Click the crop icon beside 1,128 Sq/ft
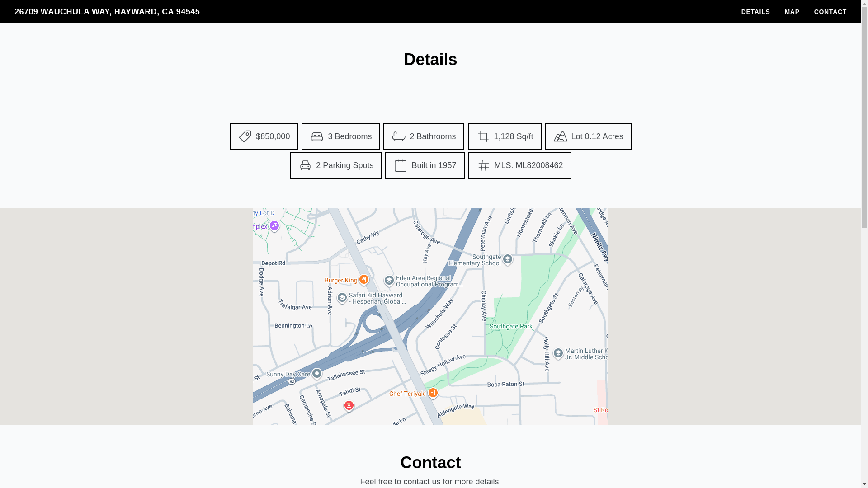This screenshot has width=868, height=488. click(483, 136)
